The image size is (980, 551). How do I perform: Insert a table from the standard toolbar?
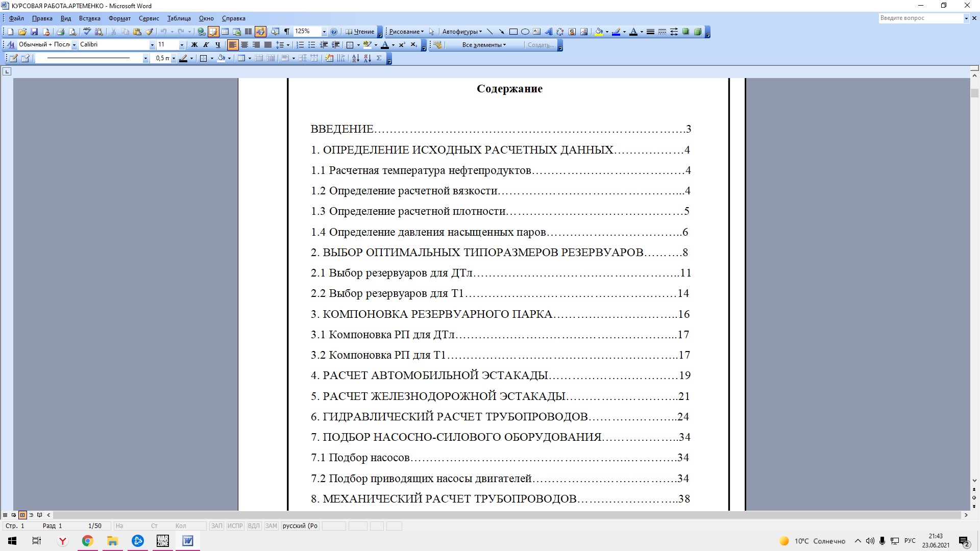coord(225,32)
